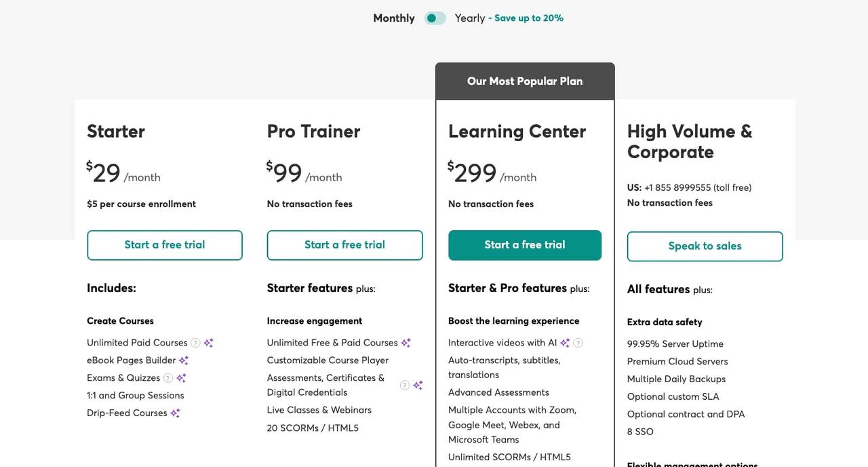The height and width of the screenshot is (467, 868).
Task: Select the Our Most Popular Plan banner
Action: click(524, 81)
